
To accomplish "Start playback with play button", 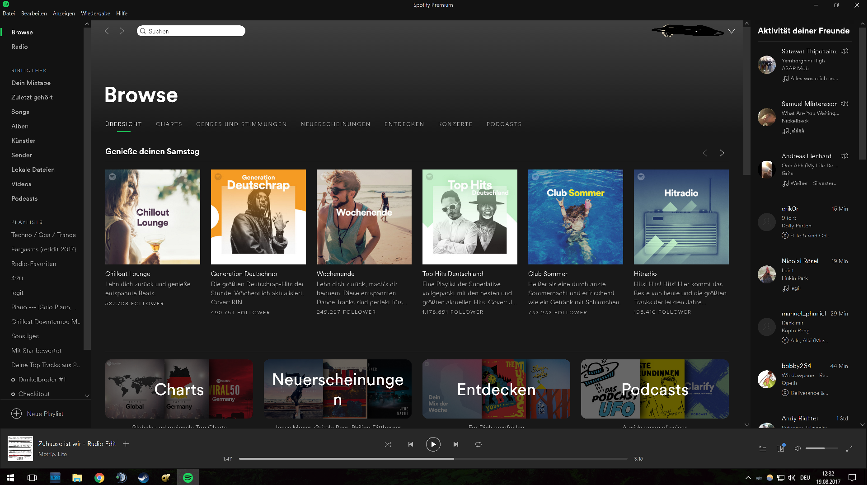I will (433, 445).
